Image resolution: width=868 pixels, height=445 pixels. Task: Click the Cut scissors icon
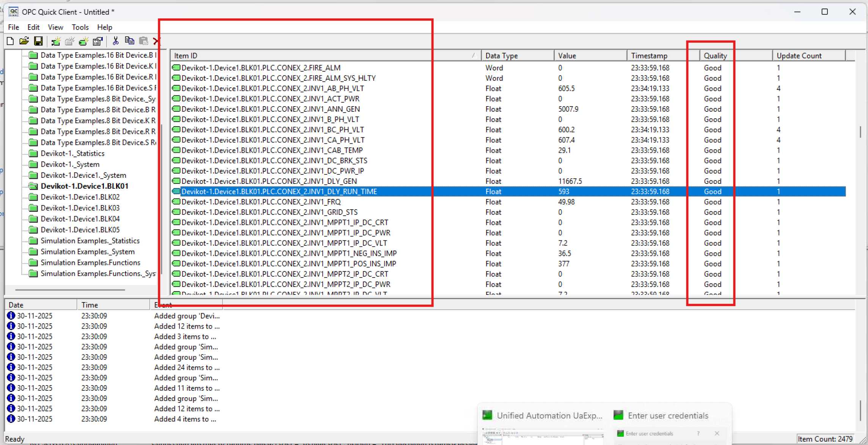coord(116,41)
